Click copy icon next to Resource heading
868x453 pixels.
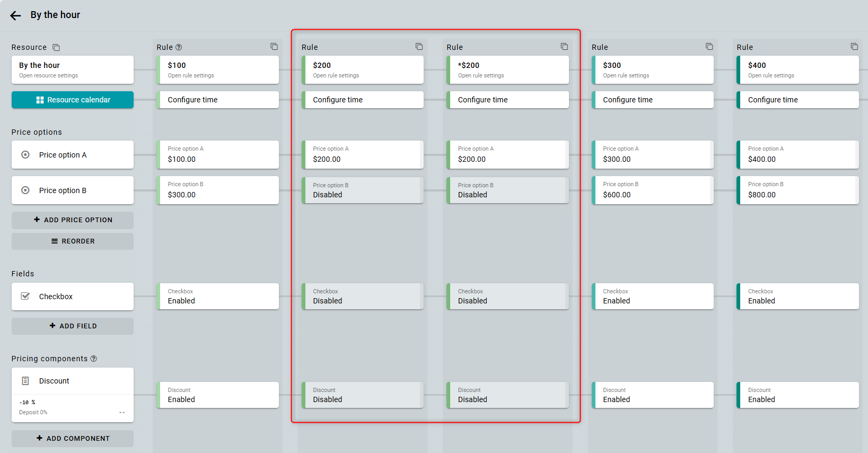click(x=56, y=48)
